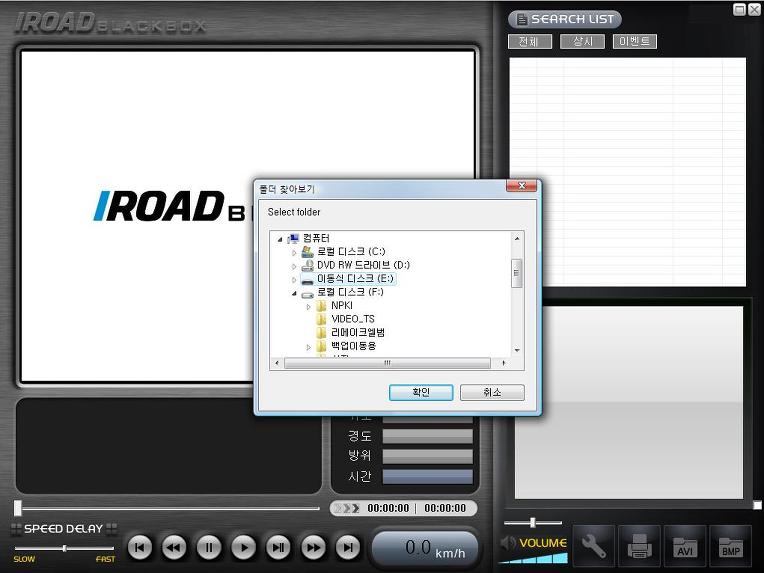764x573 pixels.
Task: Select the VIDEO_TS folder
Action: 353,319
